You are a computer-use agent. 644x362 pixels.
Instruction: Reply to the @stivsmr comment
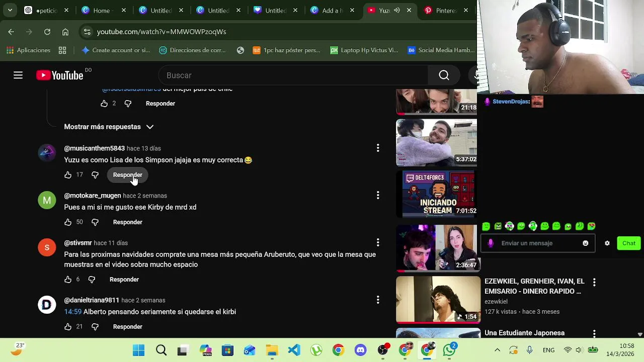(124, 280)
